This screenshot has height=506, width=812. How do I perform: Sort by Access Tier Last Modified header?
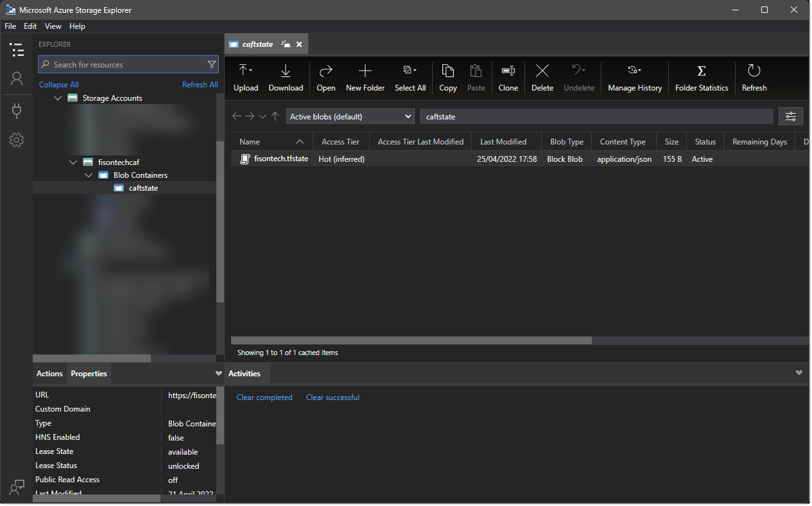[x=420, y=142]
